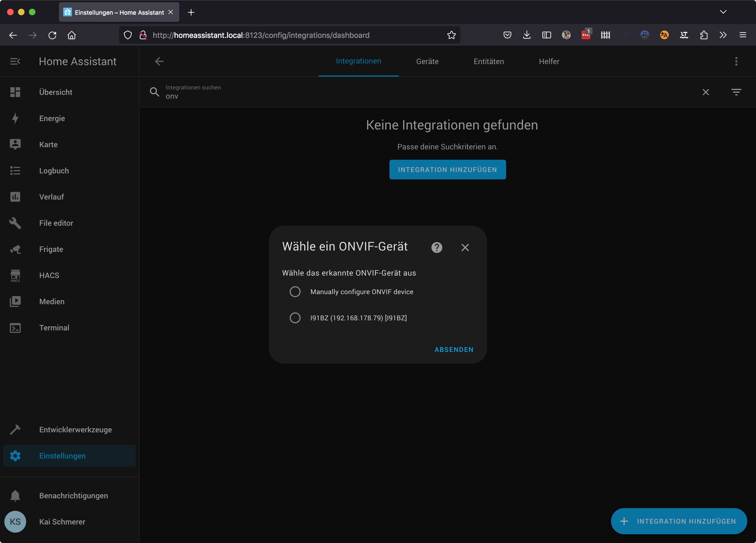Image resolution: width=756 pixels, height=543 pixels.
Task: Switch to the Geräte tab
Action: click(x=427, y=61)
